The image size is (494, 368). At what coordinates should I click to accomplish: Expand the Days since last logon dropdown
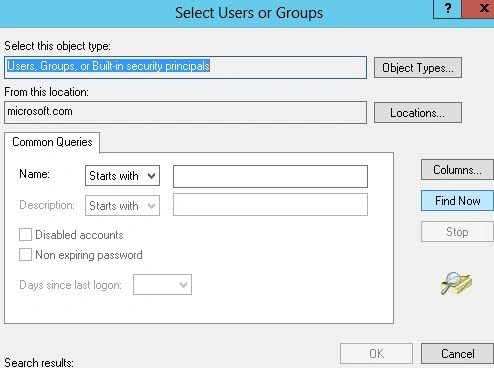(162, 285)
